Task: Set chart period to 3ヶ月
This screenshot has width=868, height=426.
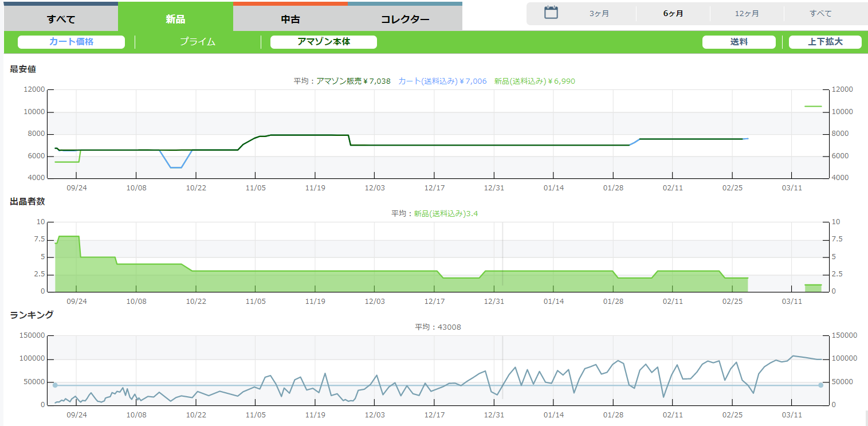Action: coord(599,14)
